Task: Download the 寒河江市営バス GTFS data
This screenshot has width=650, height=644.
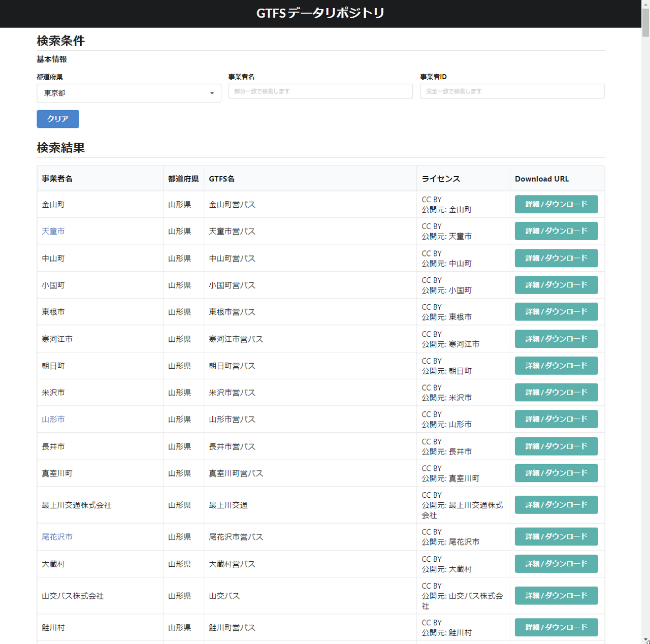Action: click(x=556, y=339)
